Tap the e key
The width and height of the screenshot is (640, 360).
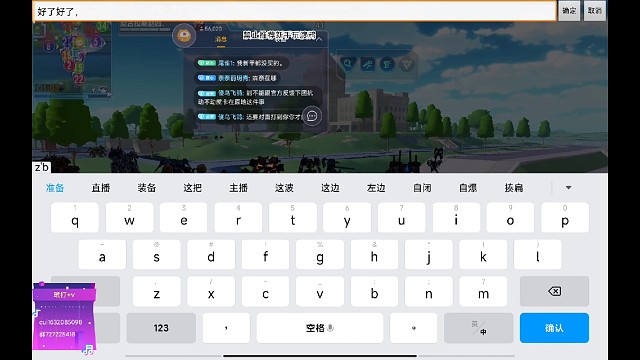[x=184, y=218]
